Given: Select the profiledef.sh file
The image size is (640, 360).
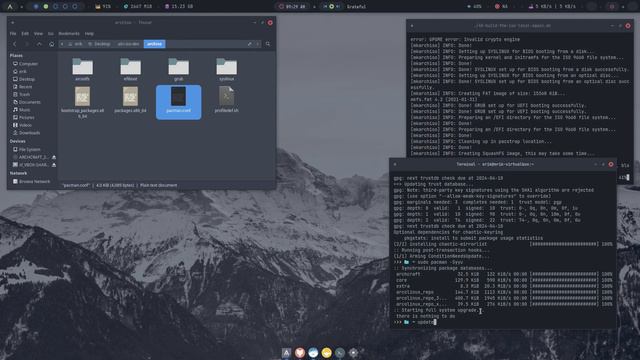Looking at the screenshot, I should pos(227,100).
